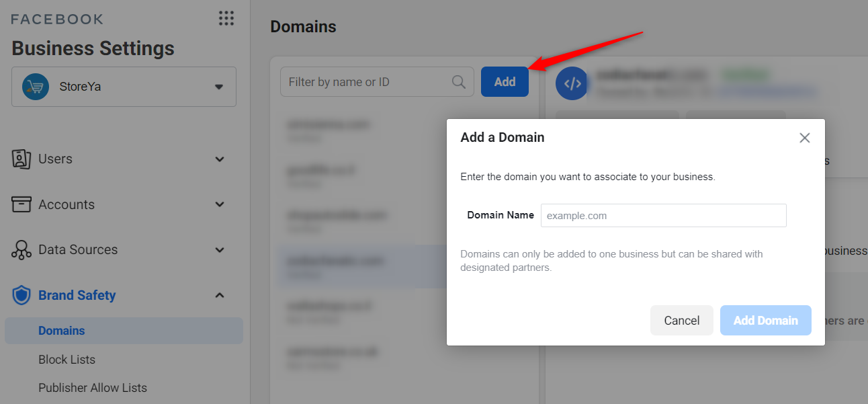Expand the Accounts section chevron
The width and height of the screenshot is (868, 404).
coord(219,204)
